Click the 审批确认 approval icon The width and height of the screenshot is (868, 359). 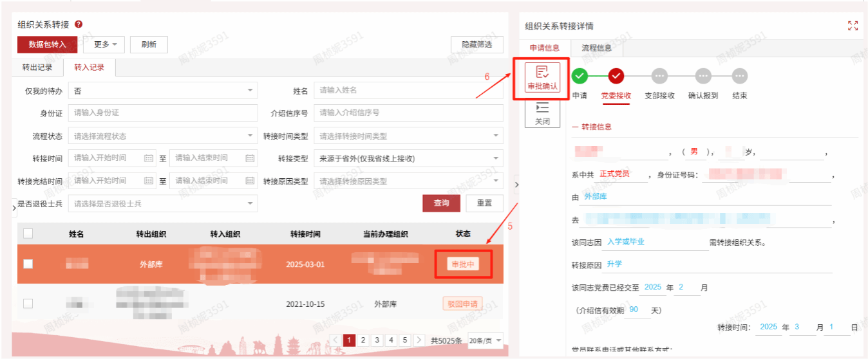(542, 78)
